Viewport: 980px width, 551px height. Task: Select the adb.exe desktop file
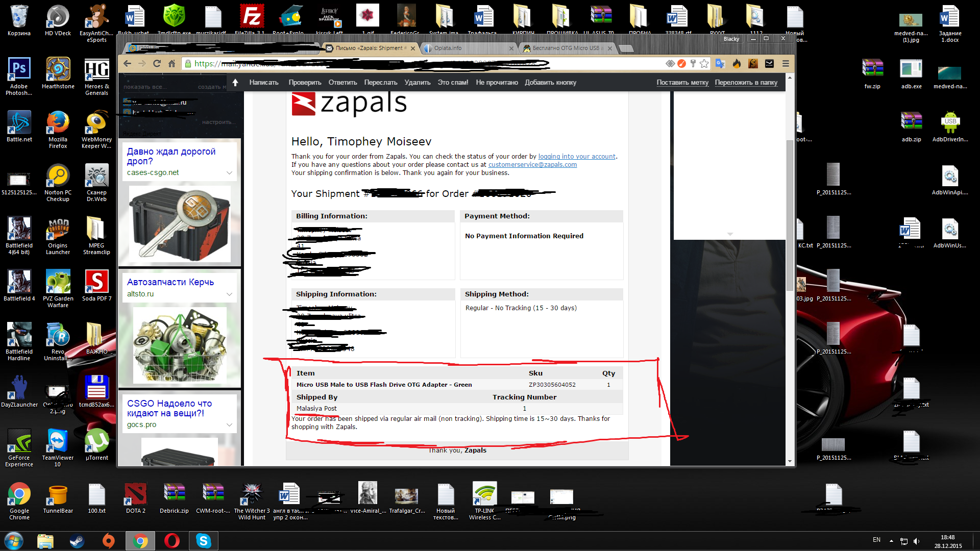click(x=912, y=73)
